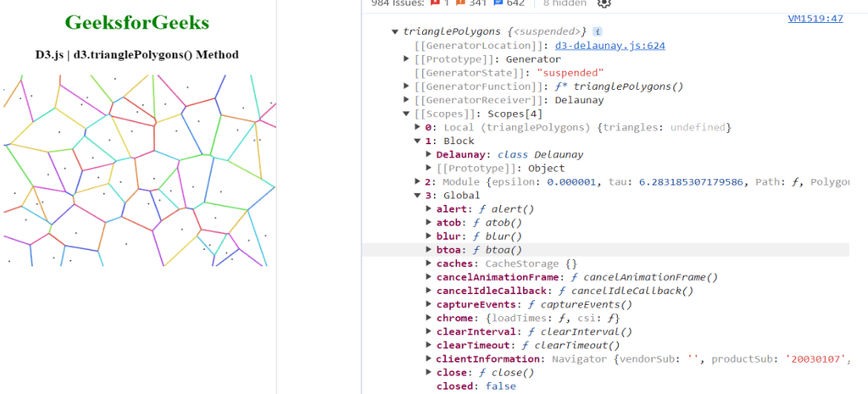Viewport: 868px width, 394px height.
Task: Select the 'closed: false' property row
Action: [476, 386]
